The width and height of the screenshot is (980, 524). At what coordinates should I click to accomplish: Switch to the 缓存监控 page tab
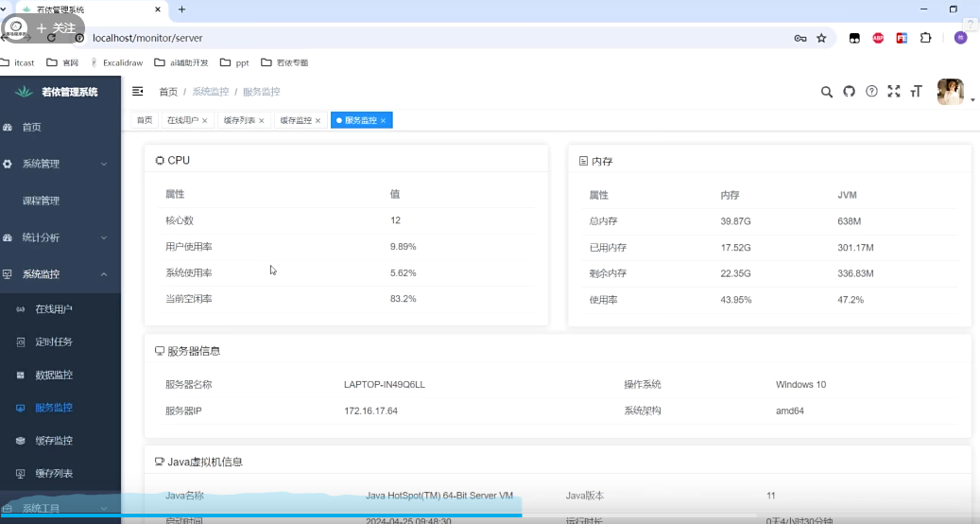[296, 120]
